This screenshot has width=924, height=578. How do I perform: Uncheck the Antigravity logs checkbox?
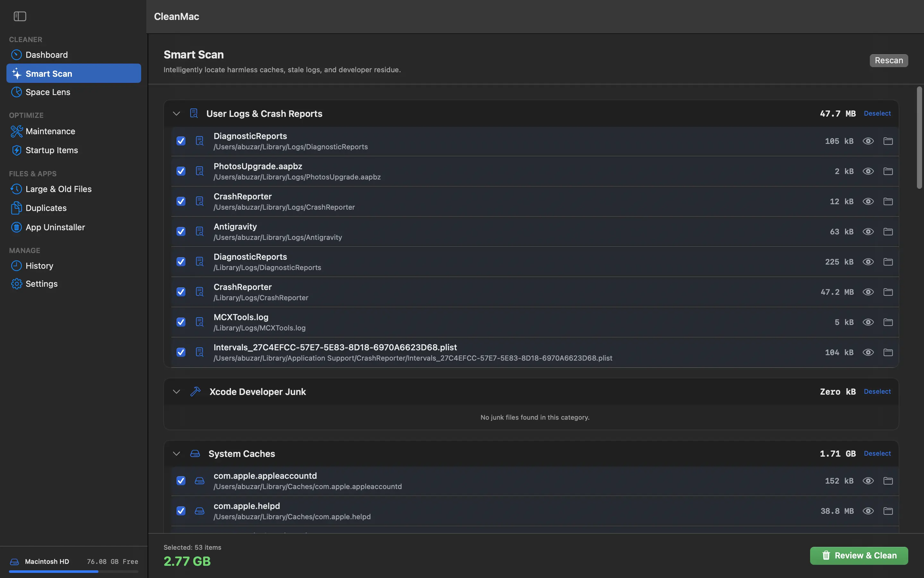click(181, 232)
